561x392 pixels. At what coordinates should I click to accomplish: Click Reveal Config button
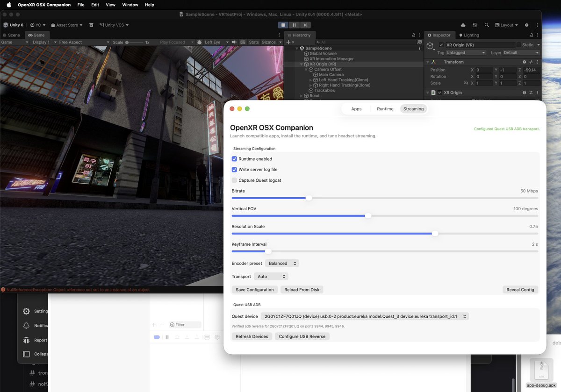point(520,290)
